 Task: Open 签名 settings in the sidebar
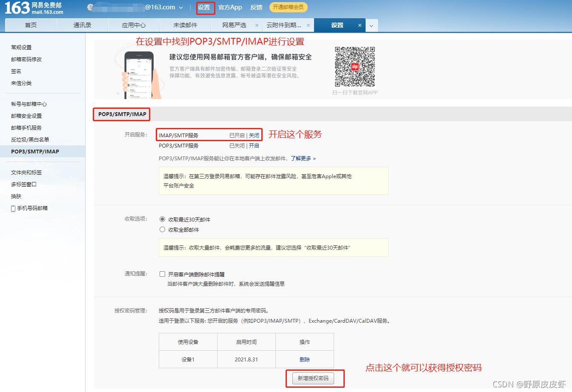16,71
